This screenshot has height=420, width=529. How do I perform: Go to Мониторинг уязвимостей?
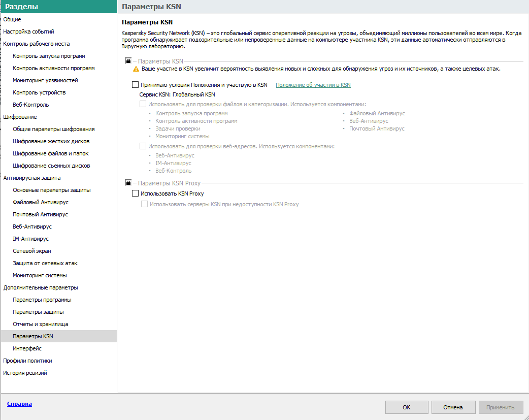point(59,80)
